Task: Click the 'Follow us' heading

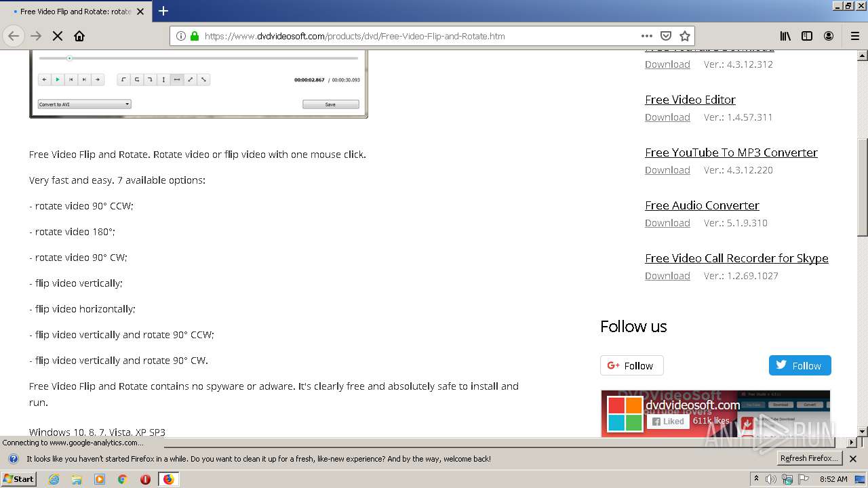Action: [x=633, y=327]
